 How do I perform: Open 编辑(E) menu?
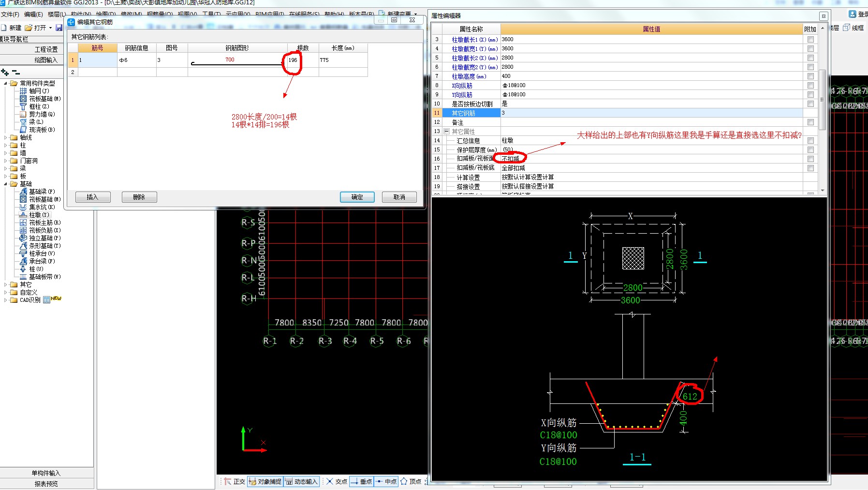click(x=33, y=15)
